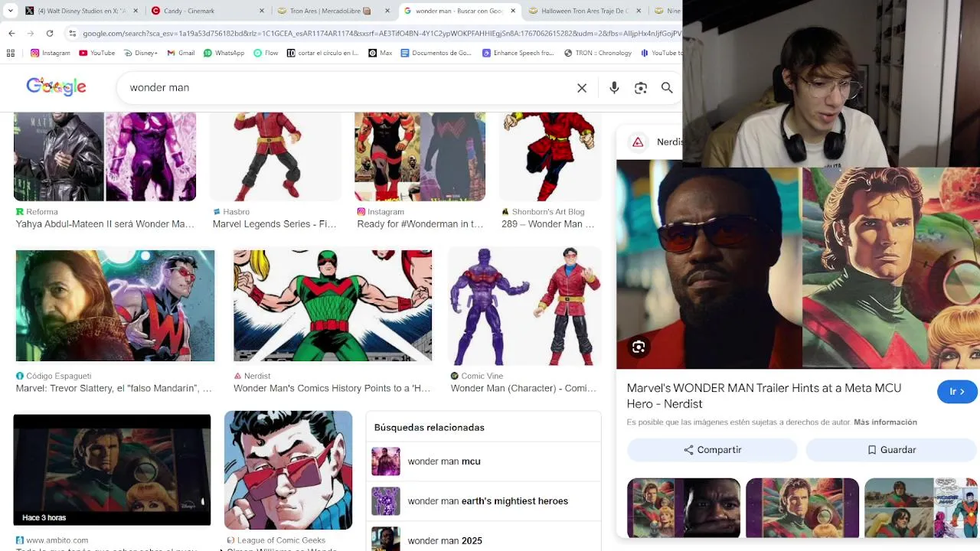Open Reforma Yahya Abdul-Mateen II result
Image resolution: width=980 pixels, height=551 pixels.
[105, 157]
